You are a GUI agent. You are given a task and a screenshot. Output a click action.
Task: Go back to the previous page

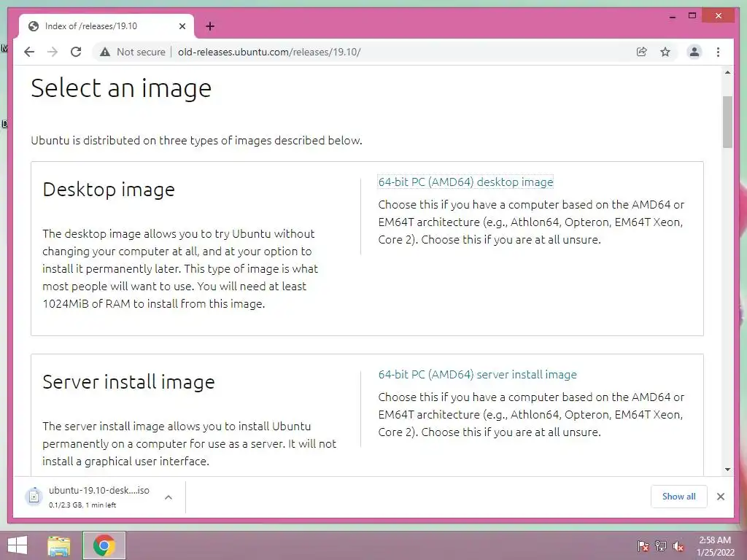click(x=29, y=52)
